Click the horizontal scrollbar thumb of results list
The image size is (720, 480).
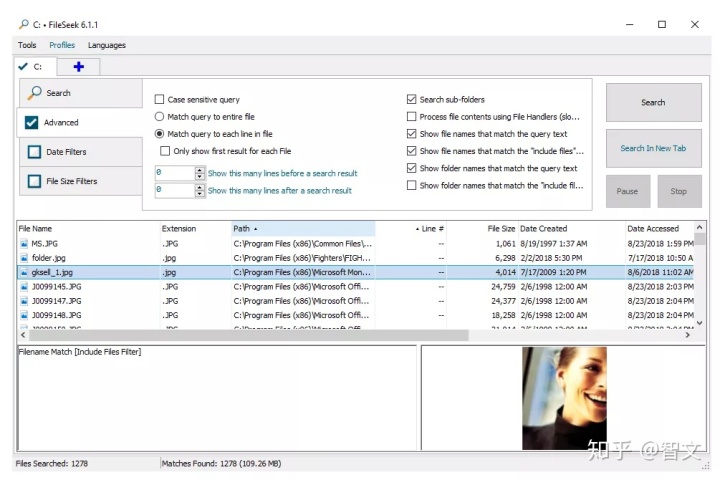[x=249, y=335]
